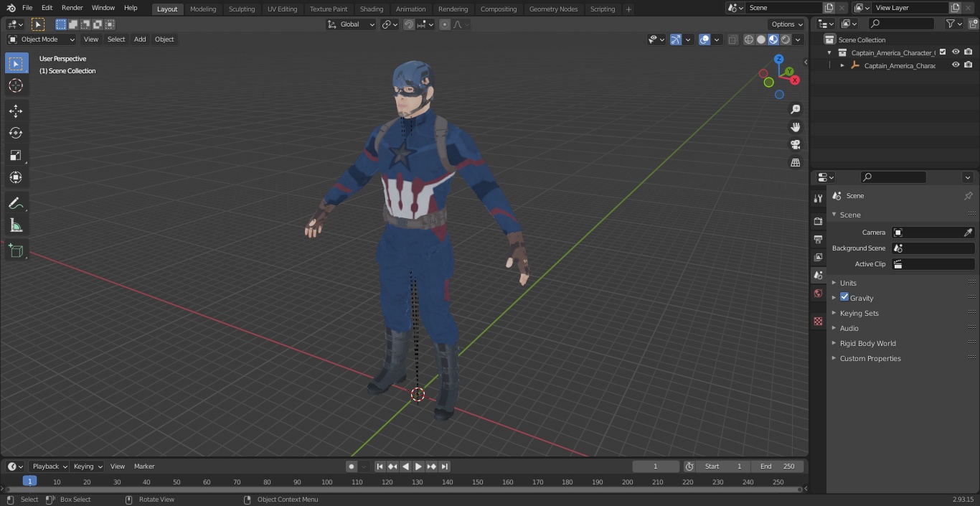Switch perspective/orthographic grid icon
980x506 pixels.
pos(795,163)
